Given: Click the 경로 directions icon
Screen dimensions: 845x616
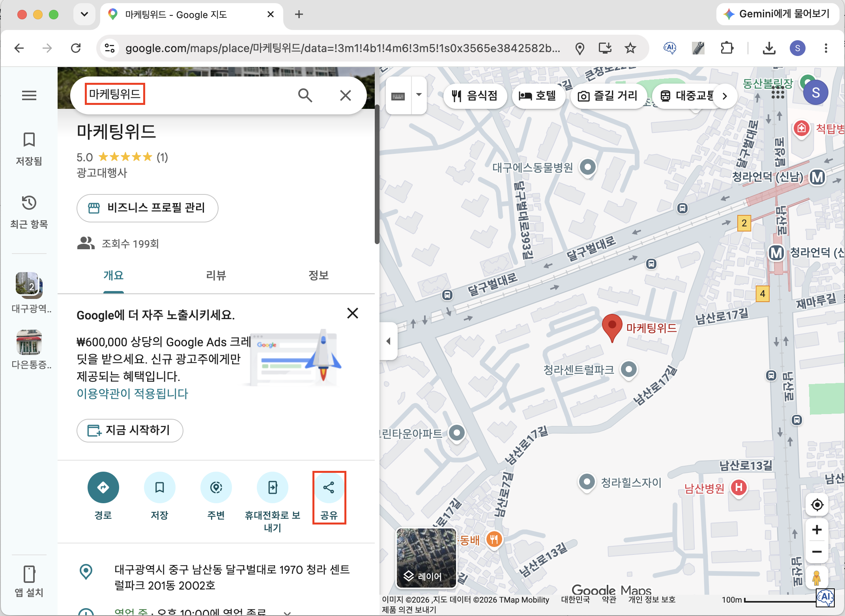Looking at the screenshot, I should click(103, 487).
